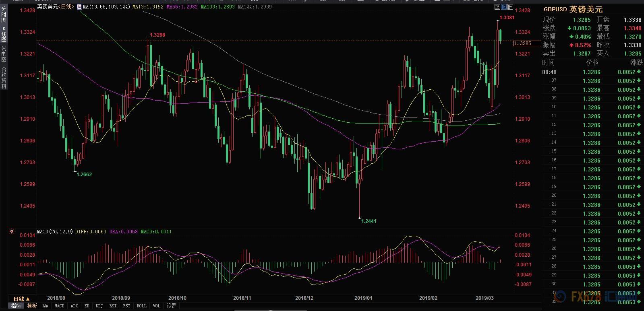This screenshot has width=644, height=311.
Task: Click the 1.2662 low price marker
Action: pos(84,175)
